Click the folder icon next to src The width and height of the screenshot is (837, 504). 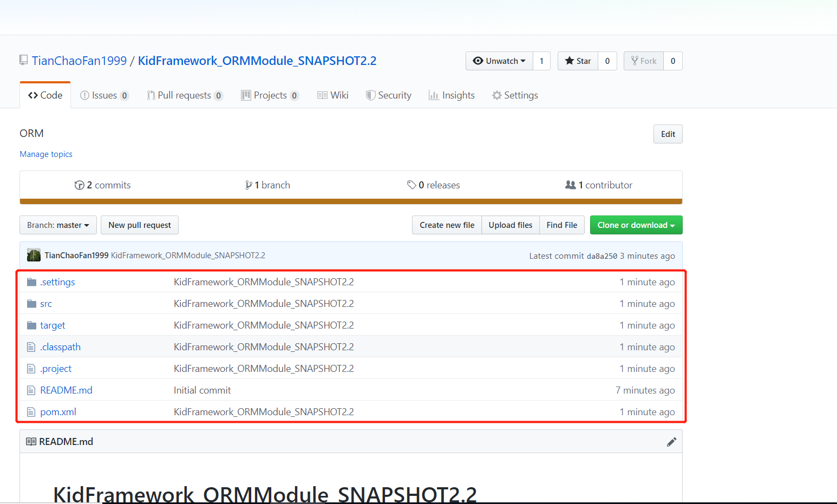tap(31, 303)
